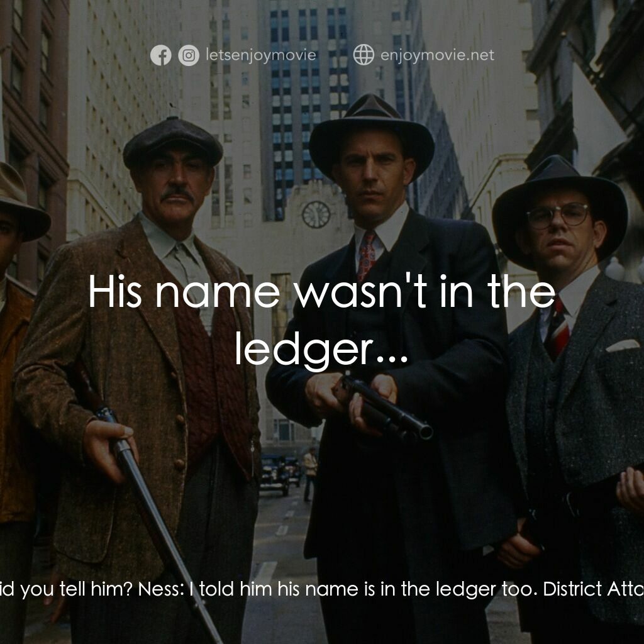Click the long gun barrel at lower left
Image resolution: width=644 pixels, height=644 pixels.
coord(157,522)
